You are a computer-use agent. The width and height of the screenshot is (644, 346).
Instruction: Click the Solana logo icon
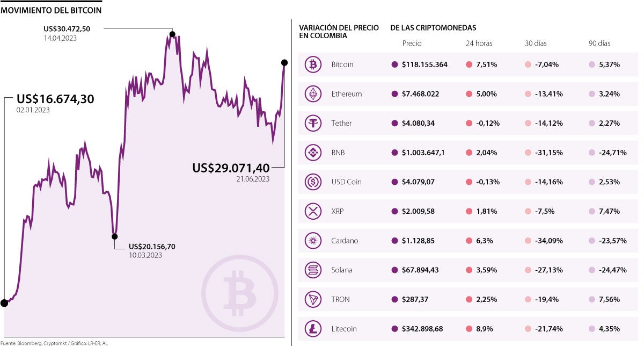click(x=312, y=270)
